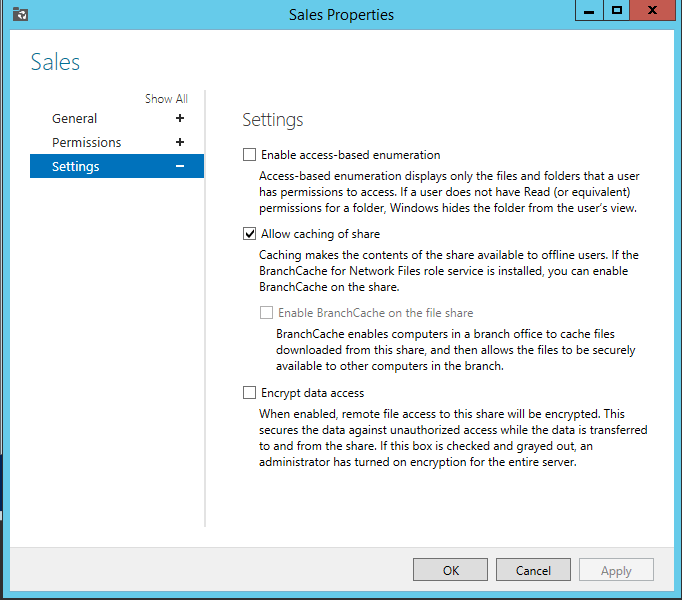This screenshot has width=682, height=600.
Task: Cancel the property changes
Action: pos(533,570)
